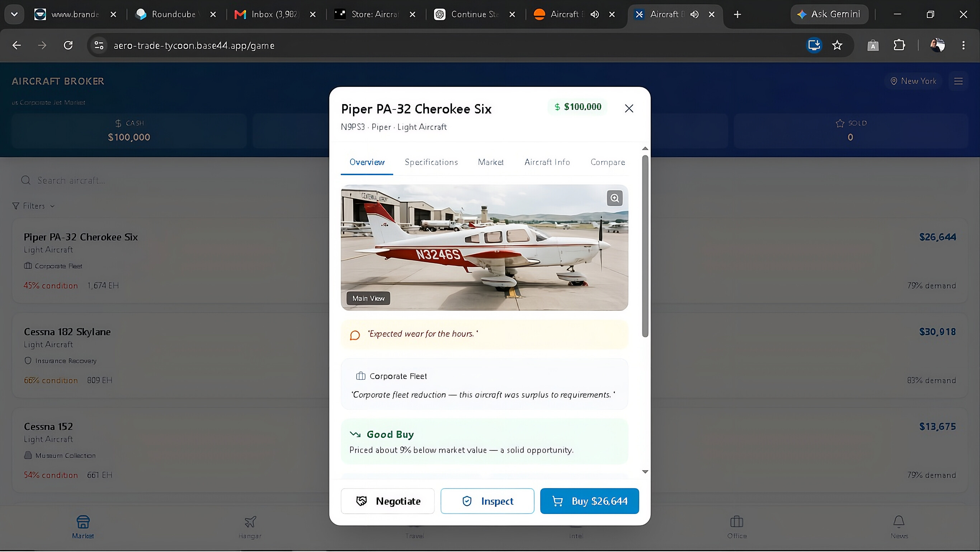
Task: Open a new browser tab
Action: click(737, 14)
